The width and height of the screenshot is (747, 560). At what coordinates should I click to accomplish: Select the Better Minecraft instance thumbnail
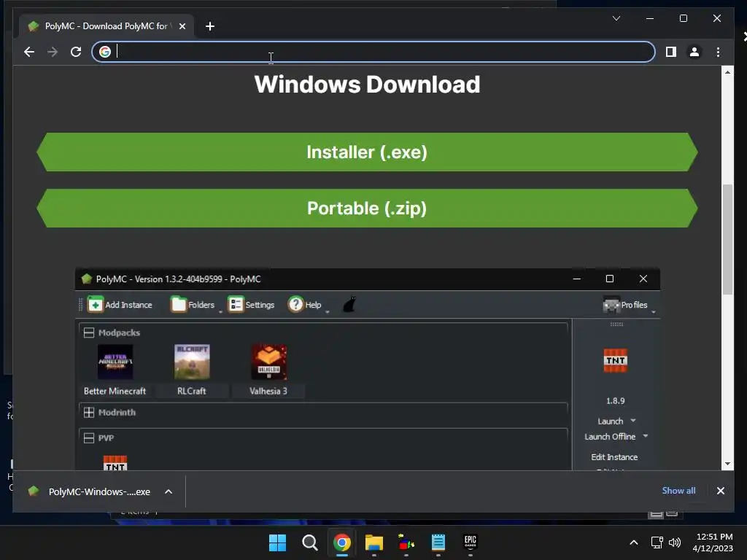point(115,362)
